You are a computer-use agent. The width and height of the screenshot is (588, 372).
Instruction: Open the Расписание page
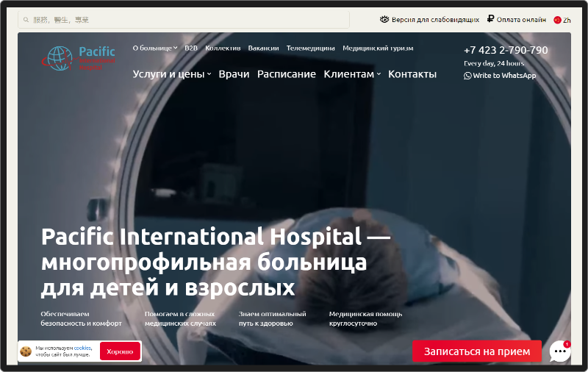click(287, 74)
